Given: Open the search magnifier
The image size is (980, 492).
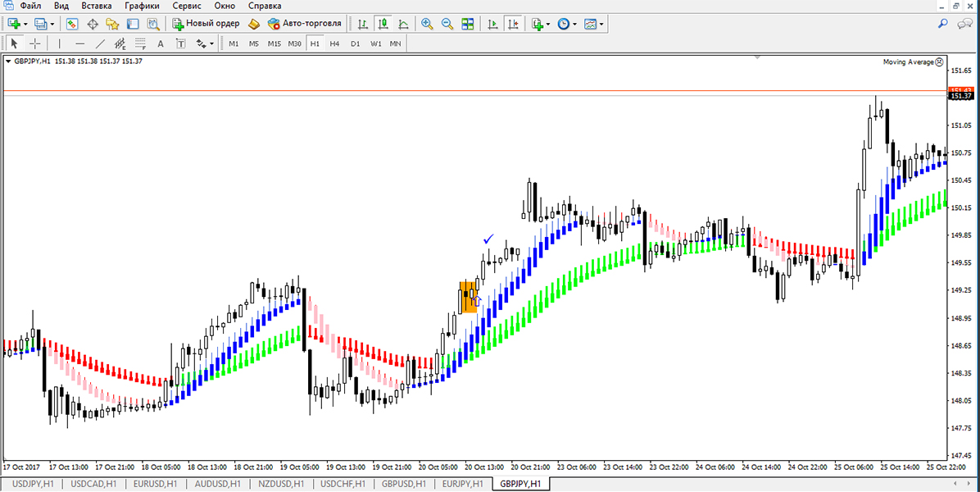Looking at the screenshot, I should pyautogui.click(x=944, y=24).
